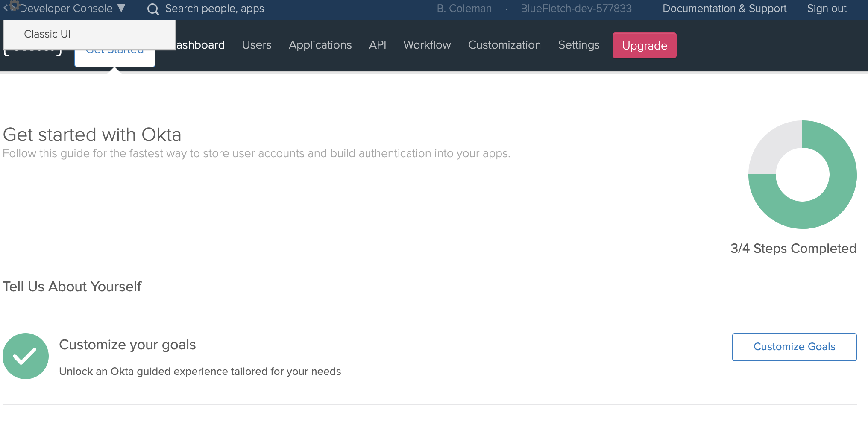Open the Settings menu

pyautogui.click(x=579, y=45)
